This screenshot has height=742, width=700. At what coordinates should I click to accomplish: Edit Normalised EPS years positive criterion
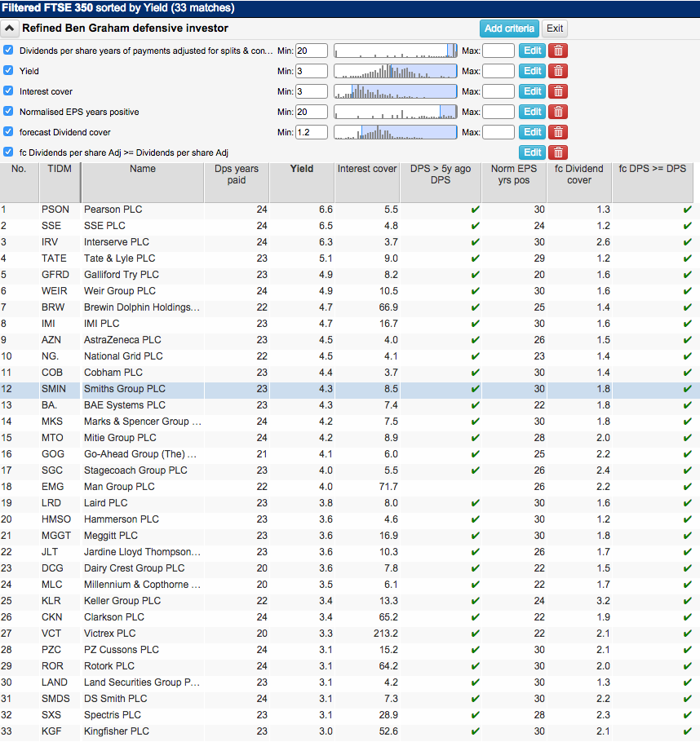[x=532, y=112]
